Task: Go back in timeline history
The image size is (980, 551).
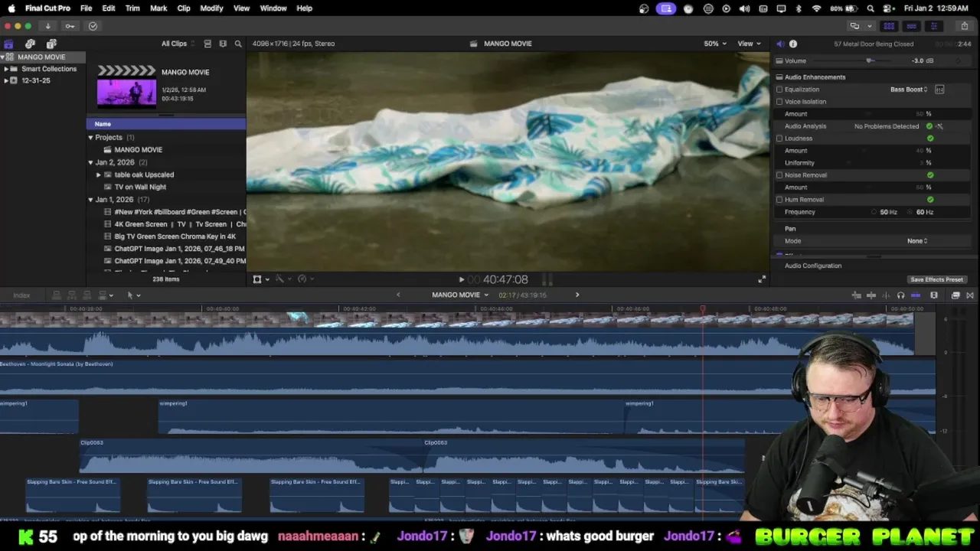Action: (x=398, y=295)
